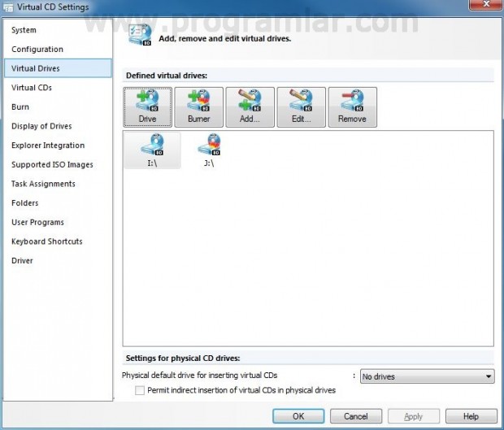Open the Folders settings page
This screenshot has width=504, height=430.
[x=58, y=202]
